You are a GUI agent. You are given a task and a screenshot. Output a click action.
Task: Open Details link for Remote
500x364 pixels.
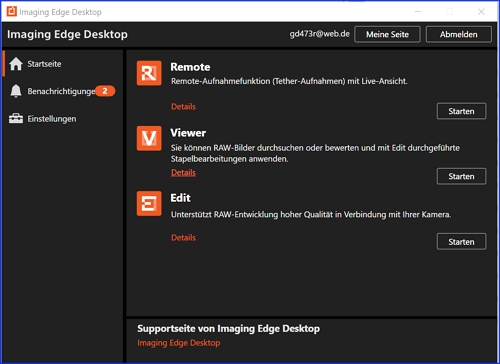[183, 107]
